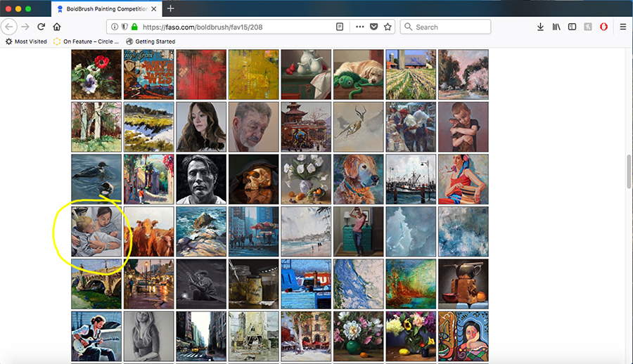Open the boy hugging a dog painting
The width and height of the screenshot is (633, 364).
coord(463,127)
